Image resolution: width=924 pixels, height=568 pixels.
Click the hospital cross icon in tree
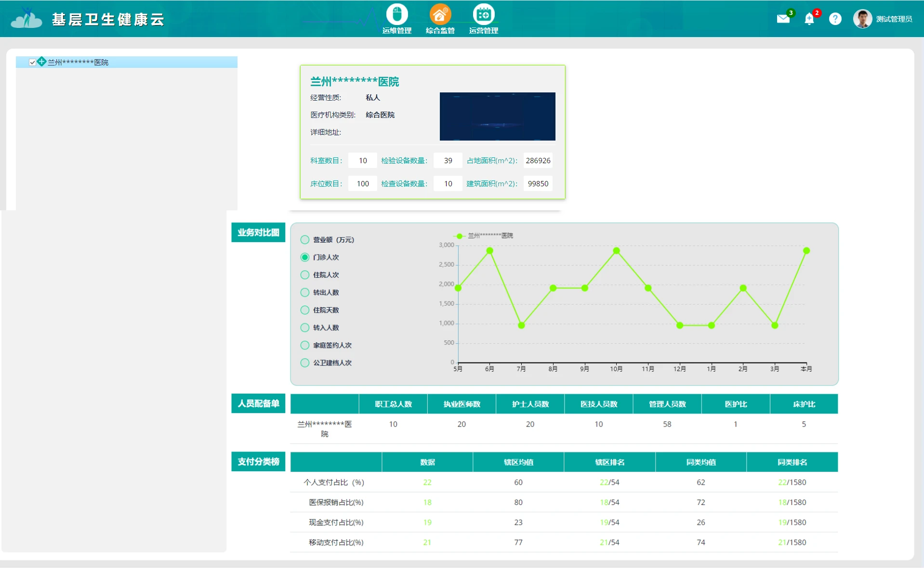coord(42,62)
